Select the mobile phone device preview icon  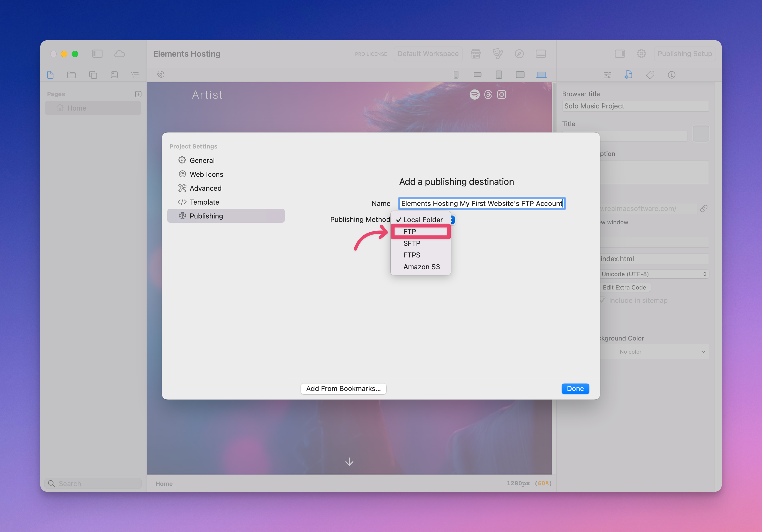click(x=456, y=75)
